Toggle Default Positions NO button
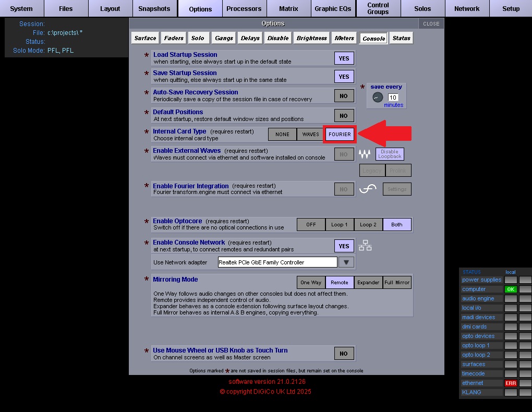The width and height of the screenshot is (532, 412). tap(344, 116)
